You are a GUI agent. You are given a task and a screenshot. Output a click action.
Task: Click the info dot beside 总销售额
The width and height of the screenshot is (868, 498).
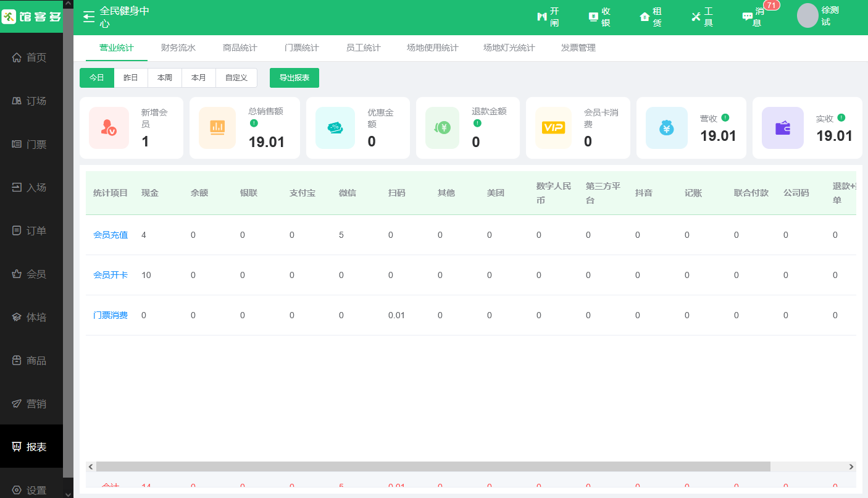[254, 123]
